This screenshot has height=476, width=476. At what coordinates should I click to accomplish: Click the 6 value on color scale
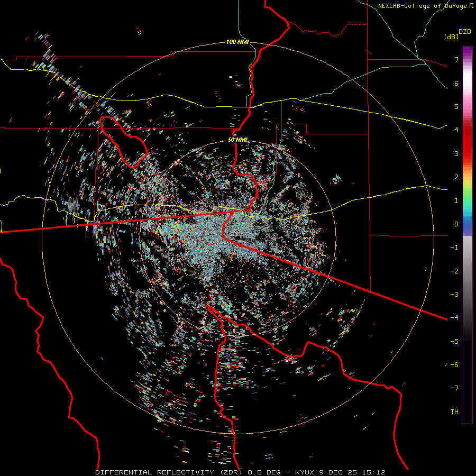[x=456, y=83]
